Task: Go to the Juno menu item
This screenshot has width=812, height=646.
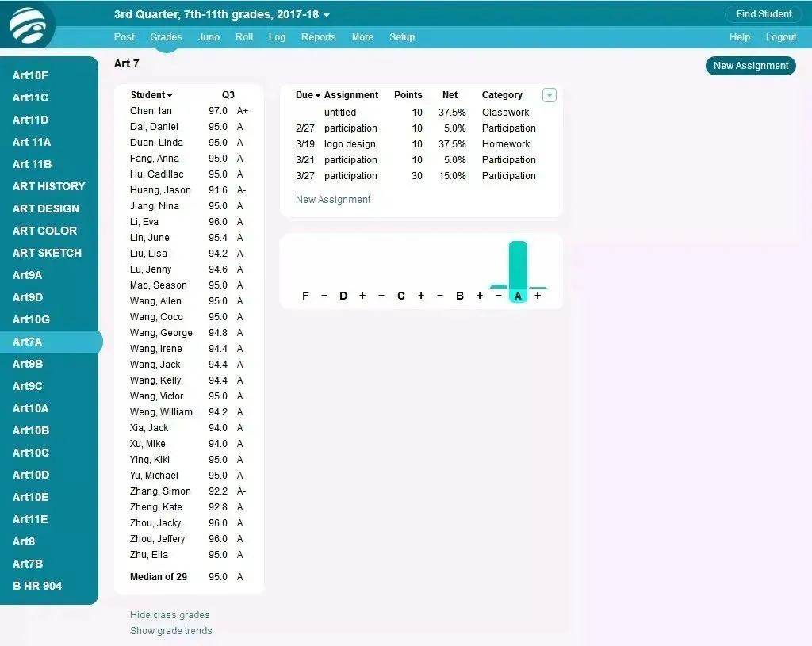Action: pos(209,37)
